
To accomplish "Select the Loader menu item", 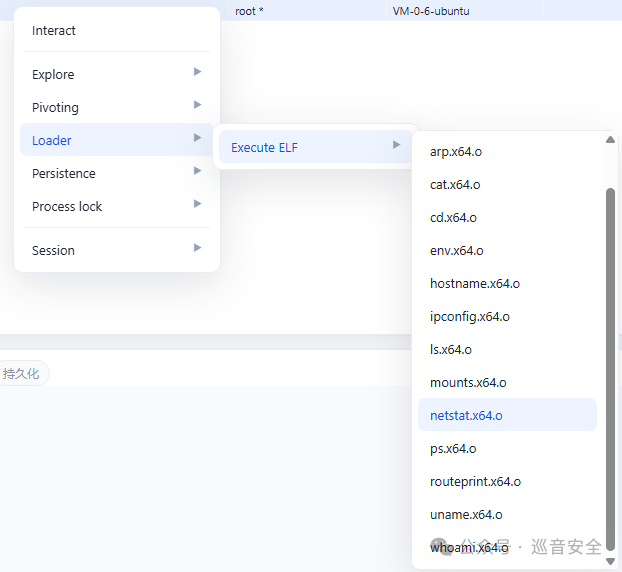I will tap(117, 140).
